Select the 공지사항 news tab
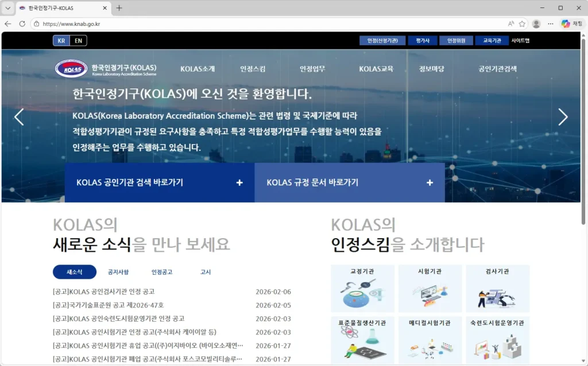588x366 pixels. point(118,272)
